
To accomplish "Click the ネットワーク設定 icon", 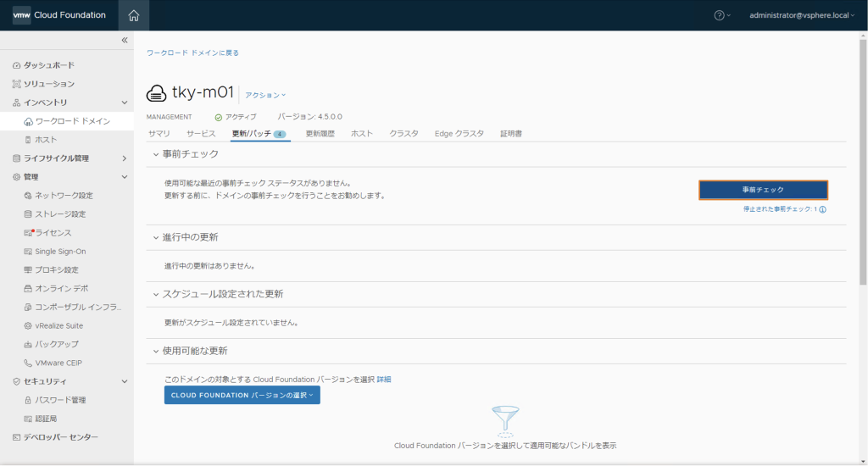I will click(28, 196).
